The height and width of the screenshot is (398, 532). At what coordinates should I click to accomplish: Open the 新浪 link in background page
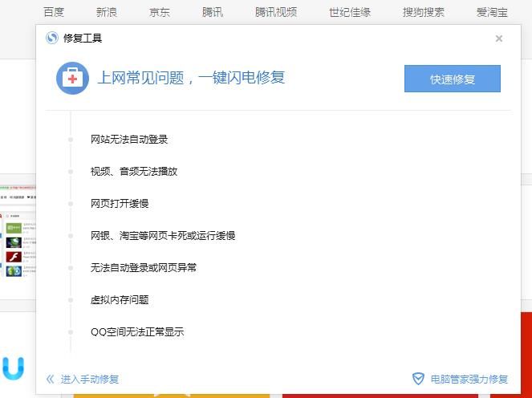coord(107,12)
